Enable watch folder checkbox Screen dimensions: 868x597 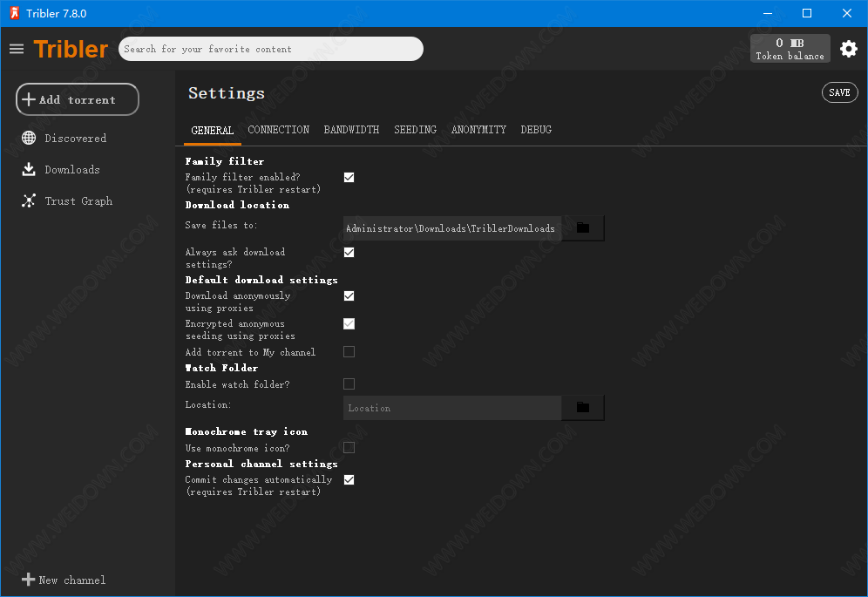(x=349, y=383)
